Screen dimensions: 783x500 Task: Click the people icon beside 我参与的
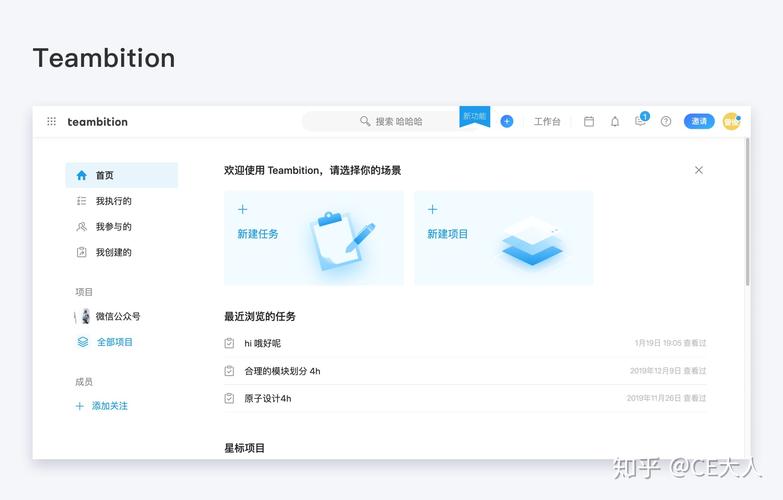pos(81,227)
